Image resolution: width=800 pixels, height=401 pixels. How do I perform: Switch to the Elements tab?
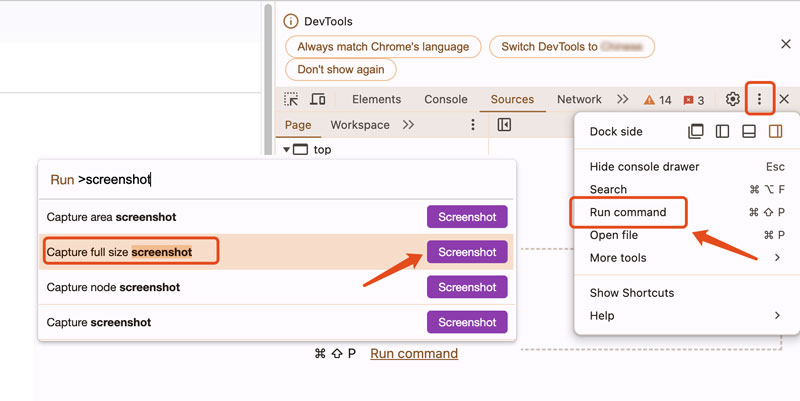click(377, 99)
